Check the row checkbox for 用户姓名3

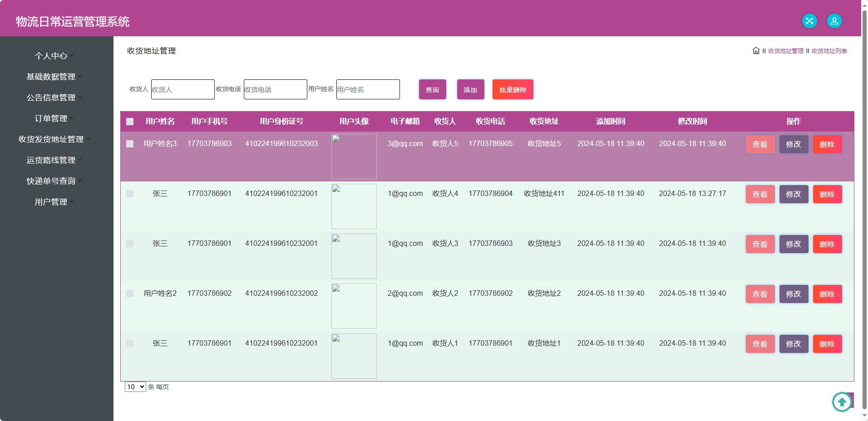[130, 144]
